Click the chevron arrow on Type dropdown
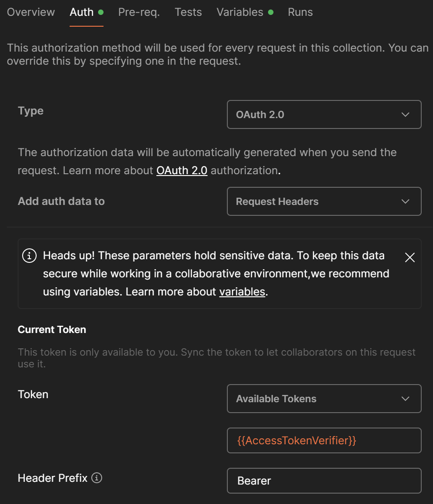The height and width of the screenshot is (504, 433). point(405,114)
